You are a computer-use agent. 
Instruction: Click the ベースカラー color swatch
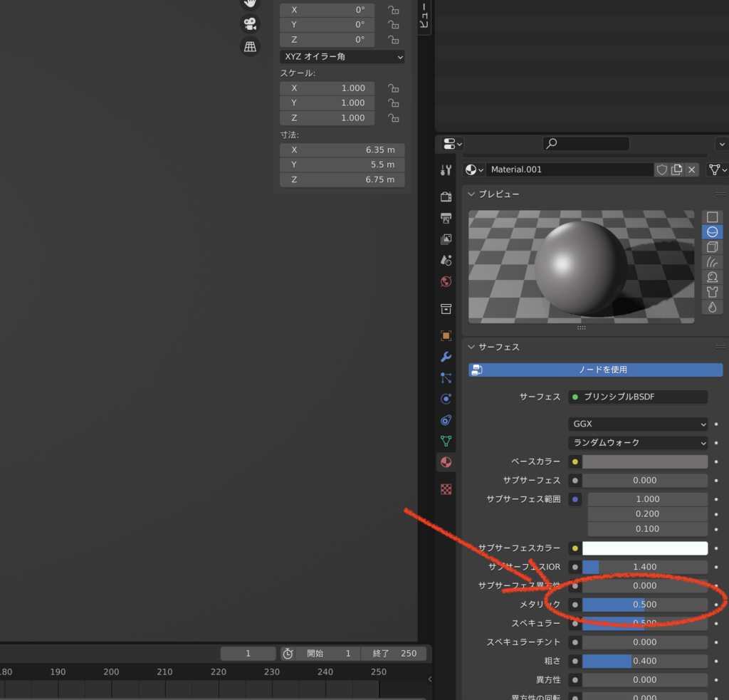click(644, 461)
